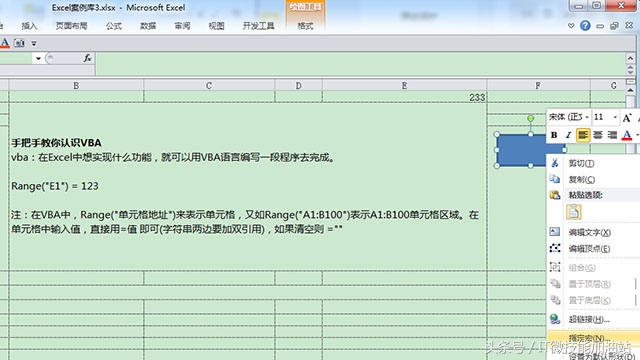The width and height of the screenshot is (640, 360).
Task: Click the Grow Font icon in mini toolbar
Action: point(627,118)
